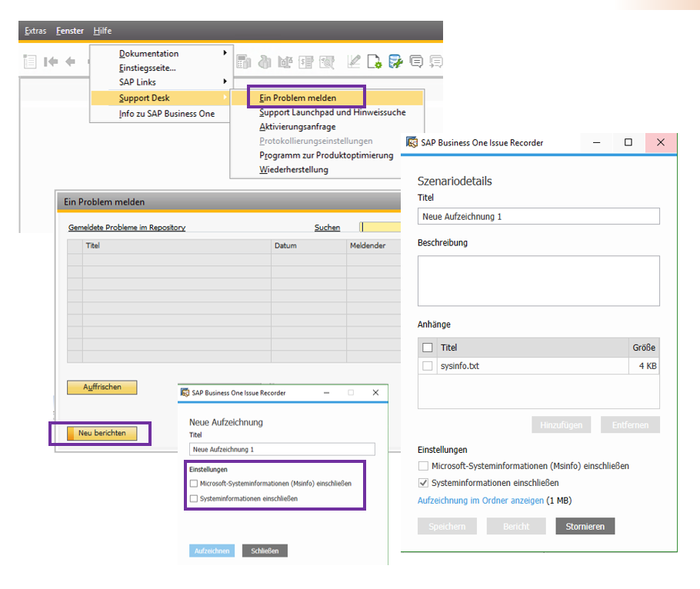Click the Suchen label link
Viewport: 700px width, 589px height.
pos(327,227)
